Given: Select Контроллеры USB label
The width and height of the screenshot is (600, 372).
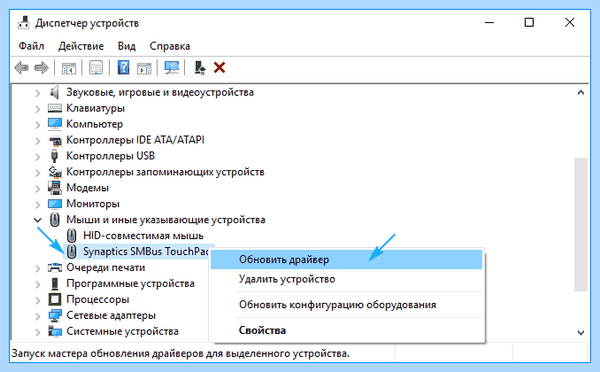Looking at the screenshot, I should click(x=111, y=156).
